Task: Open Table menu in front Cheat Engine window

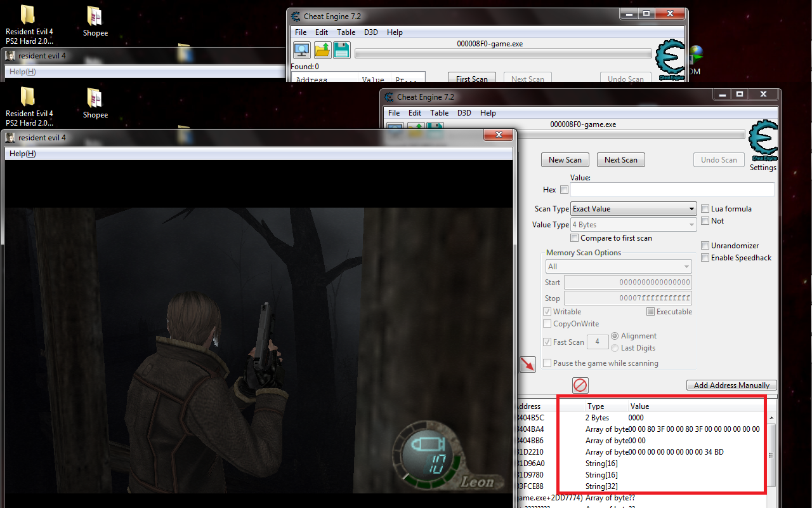Action: click(439, 113)
